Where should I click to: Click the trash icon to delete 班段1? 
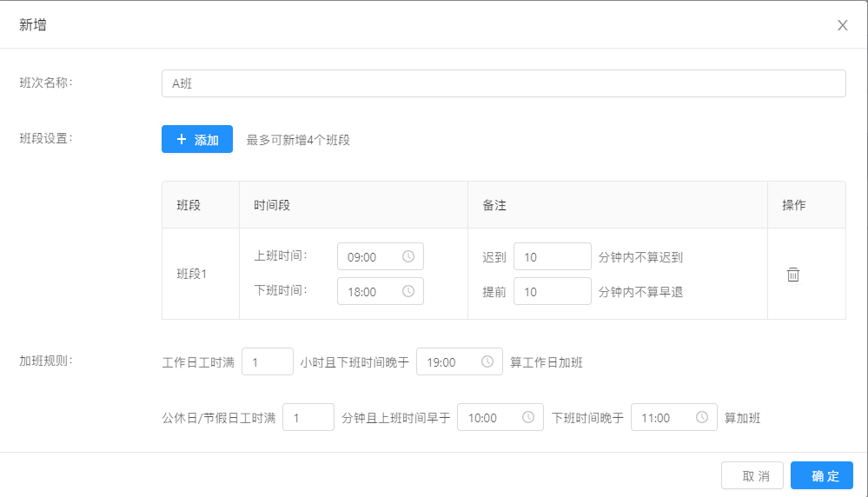pos(792,275)
